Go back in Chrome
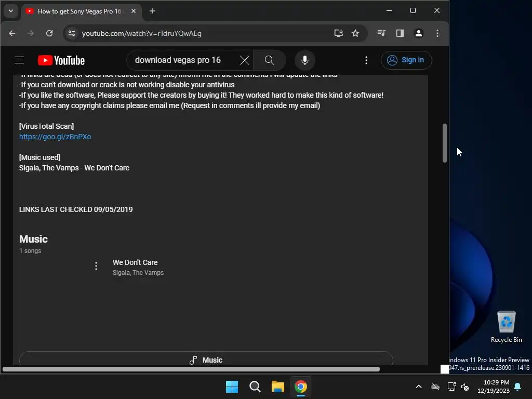 click(12, 33)
